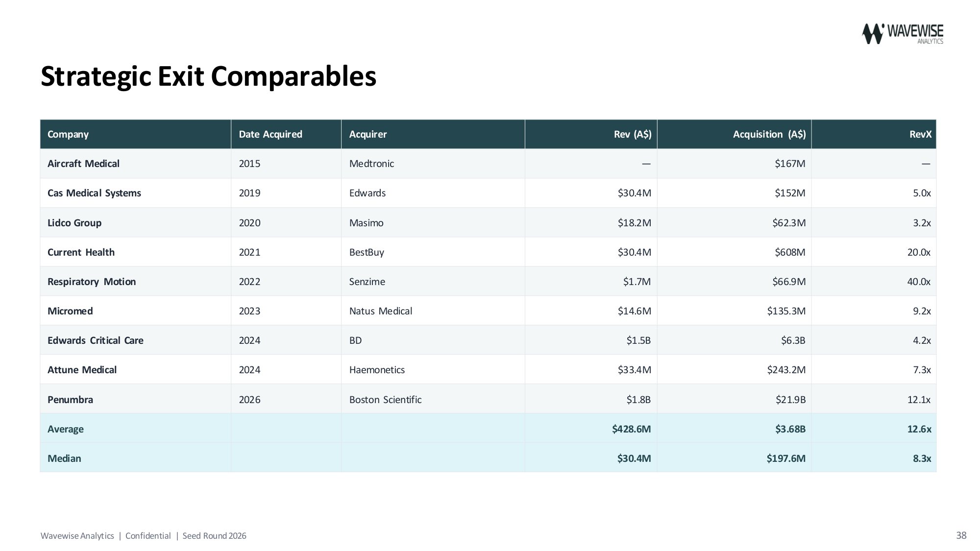Click the year '2024' in Edwards Critical Care row
The height and width of the screenshot is (551, 980).
pos(249,340)
